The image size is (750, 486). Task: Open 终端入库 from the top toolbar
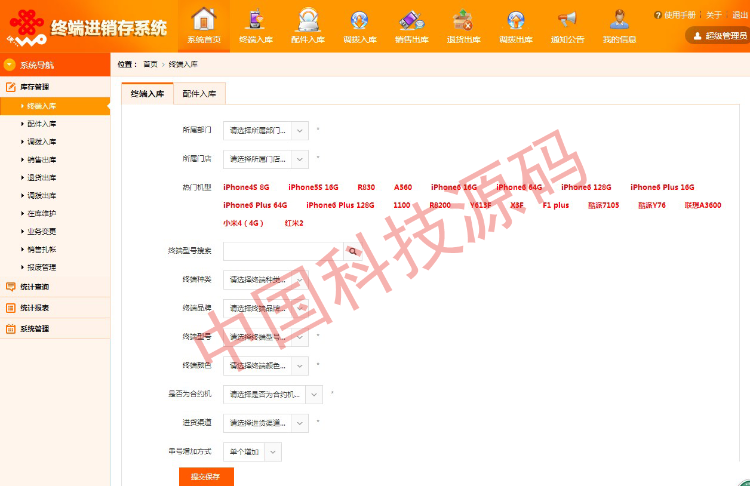tap(256, 20)
